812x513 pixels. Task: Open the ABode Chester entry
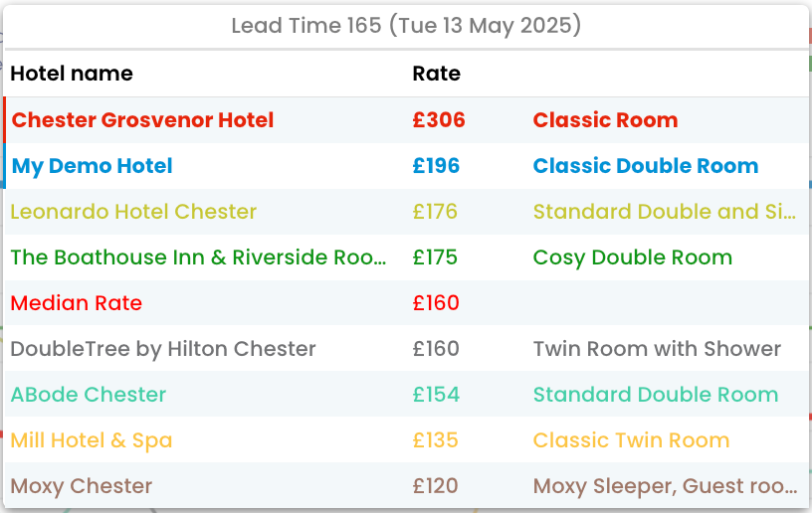point(89,395)
